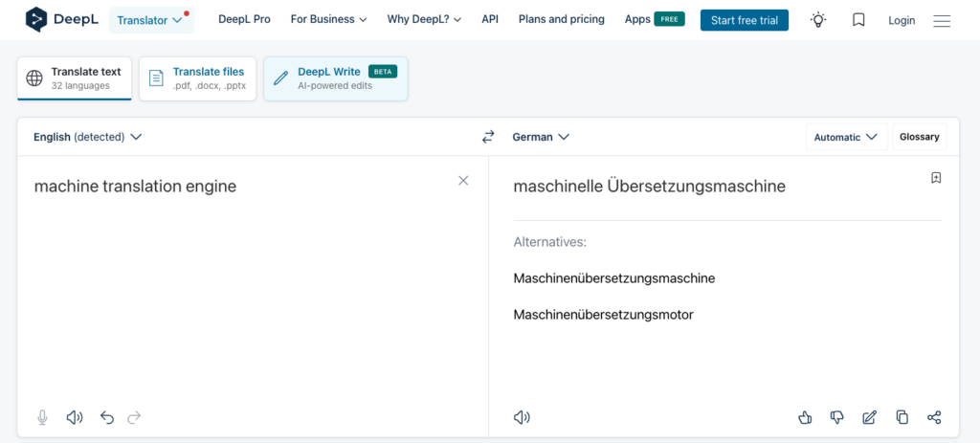This screenshot has width=980, height=443.
Task: Open Apps FREE link
Action: (x=655, y=19)
